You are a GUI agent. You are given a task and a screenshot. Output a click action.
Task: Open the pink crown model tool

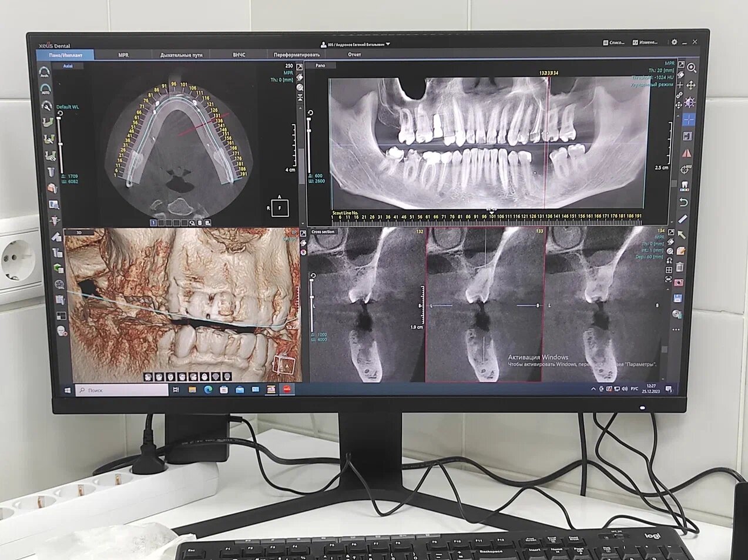pyautogui.click(x=52, y=188)
